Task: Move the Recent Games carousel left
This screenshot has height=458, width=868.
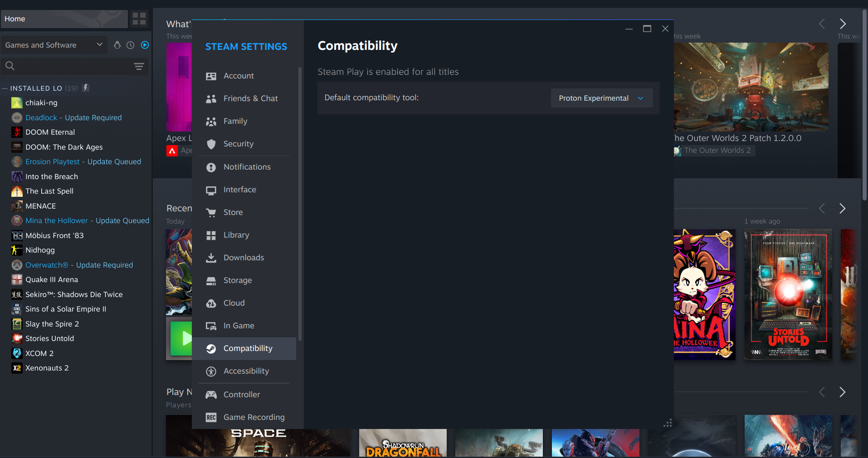Action: pos(822,208)
